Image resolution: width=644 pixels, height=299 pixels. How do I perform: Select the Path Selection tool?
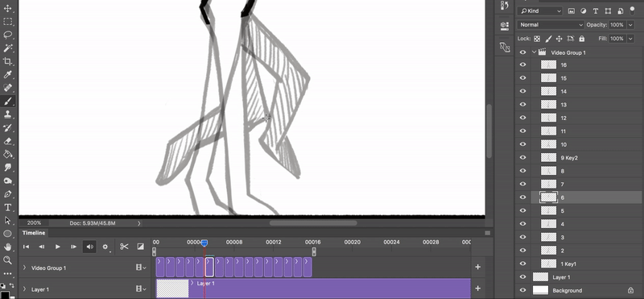[7, 221]
